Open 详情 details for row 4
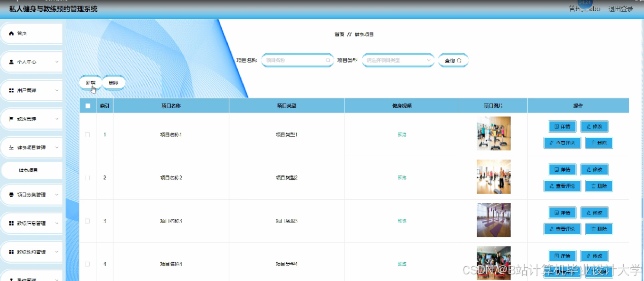644x281 pixels. [x=562, y=256]
